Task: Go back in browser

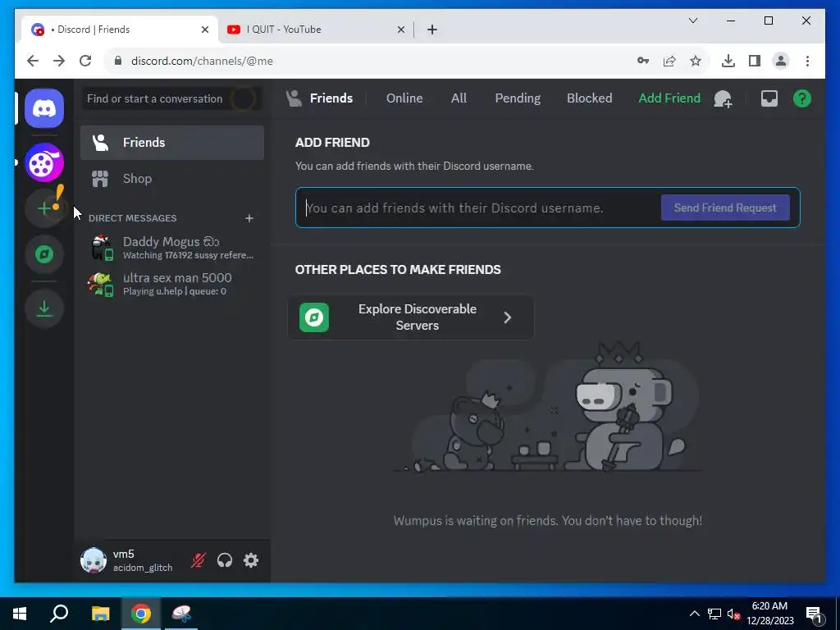Action: 33,61
